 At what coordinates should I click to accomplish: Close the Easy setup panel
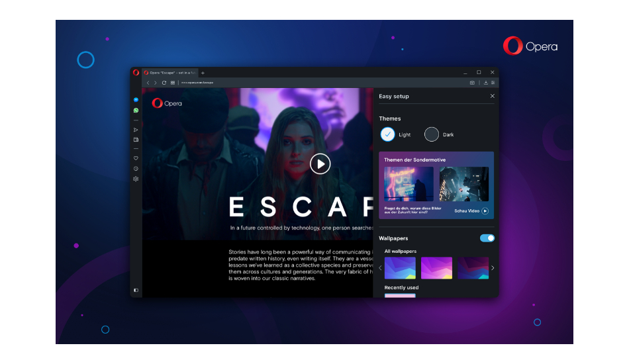point(492,96)
